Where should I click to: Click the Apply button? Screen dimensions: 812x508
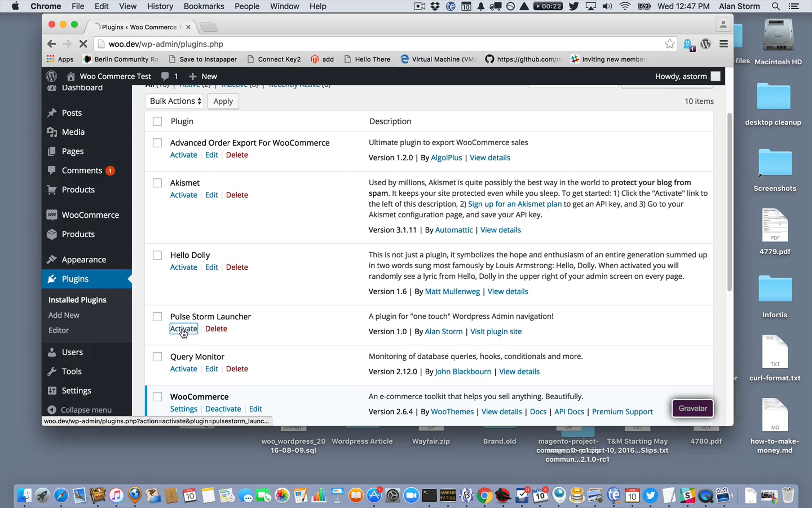coord(223,101)
